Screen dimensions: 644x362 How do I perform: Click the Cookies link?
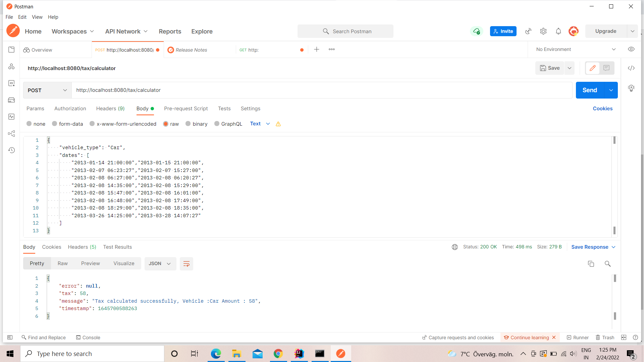602,109
